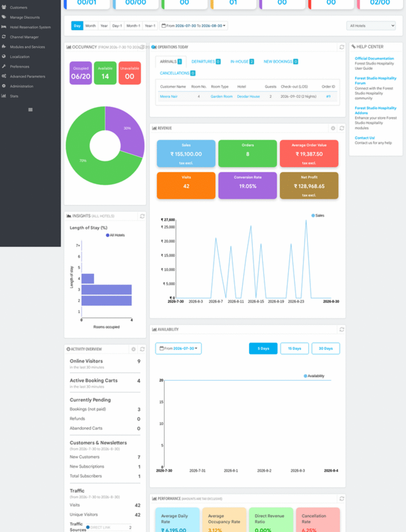Open Meera Nair customer link
Screen dimensions: 406x532
pos(168,96)
